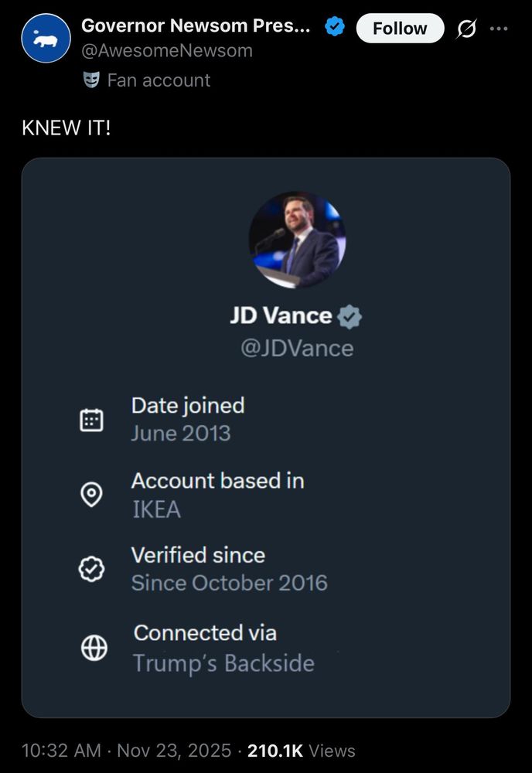Click the location pin icon
The width and height of the screenshot is (532, 773).
click(92, 495)
